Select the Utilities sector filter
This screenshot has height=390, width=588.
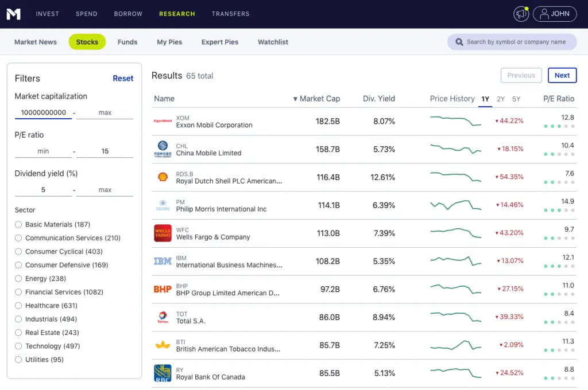point(18,359)
